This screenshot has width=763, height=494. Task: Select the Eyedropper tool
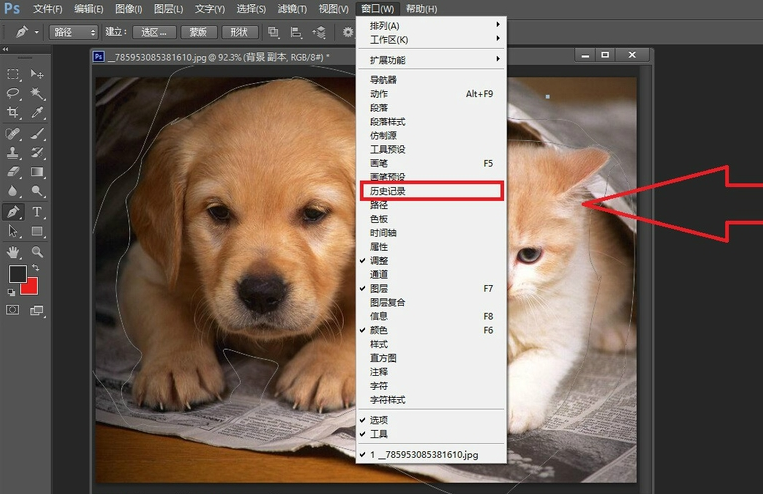[x=37, y=112]
